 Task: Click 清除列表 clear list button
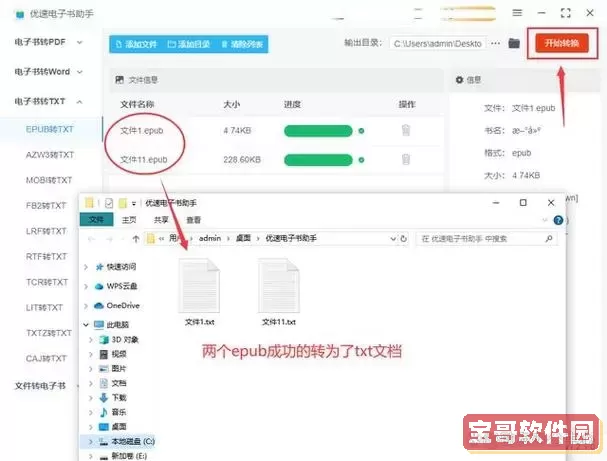coord(242,44)
